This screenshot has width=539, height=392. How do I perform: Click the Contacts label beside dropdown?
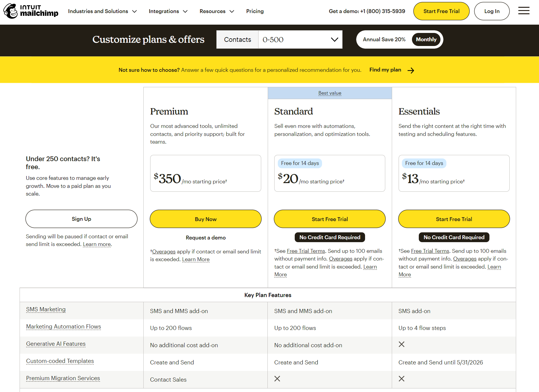[x=237, y=39]
